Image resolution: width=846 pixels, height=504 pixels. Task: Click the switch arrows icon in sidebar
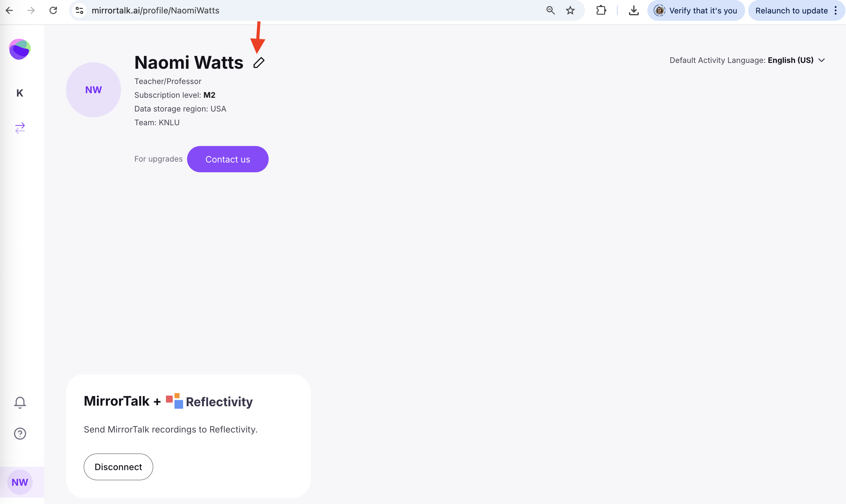[x=20, y=128]
